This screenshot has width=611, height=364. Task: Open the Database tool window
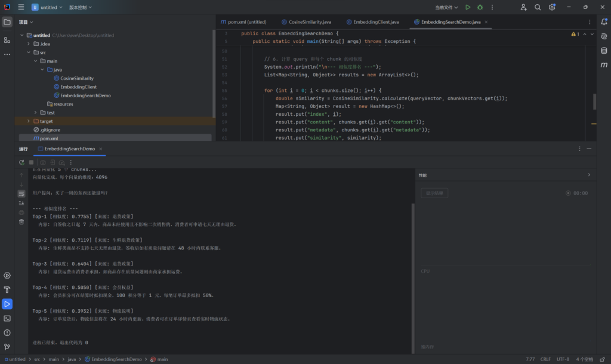point(604,51)
